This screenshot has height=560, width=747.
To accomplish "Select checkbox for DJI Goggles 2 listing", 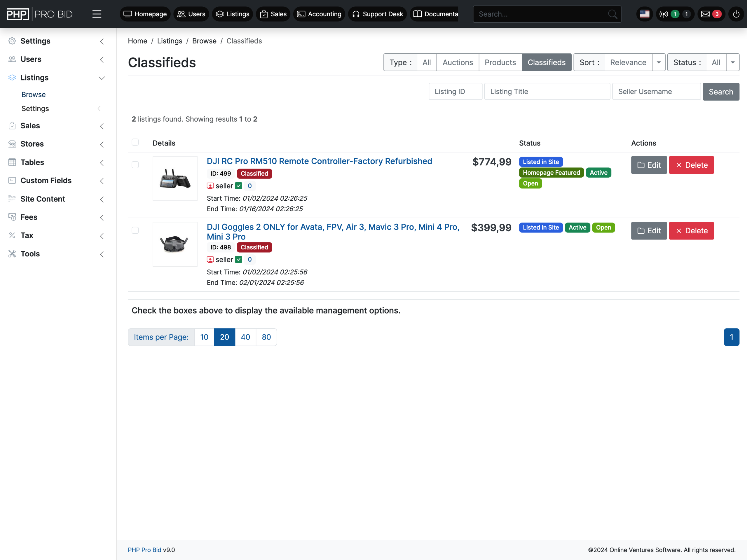I will tap(135, 230).
